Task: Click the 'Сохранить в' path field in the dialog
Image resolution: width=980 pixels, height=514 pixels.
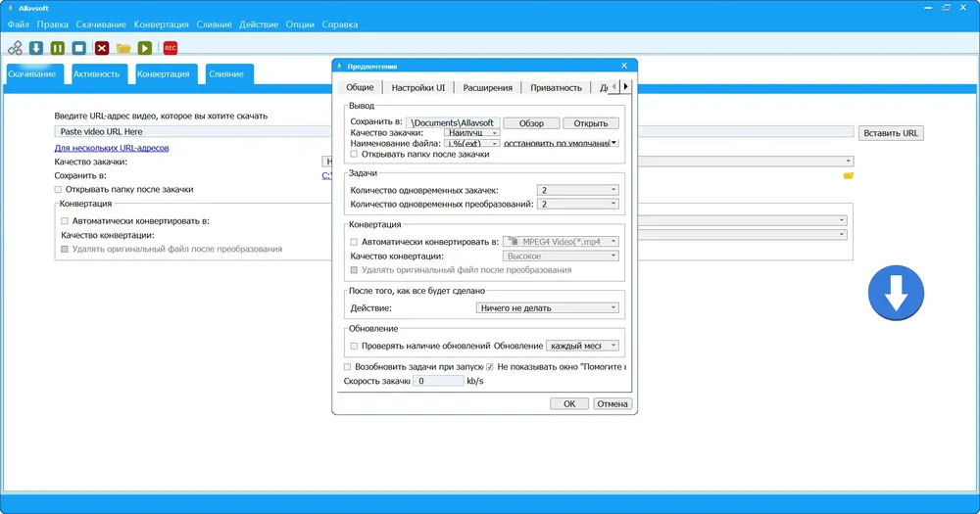Action: point(453,123)
